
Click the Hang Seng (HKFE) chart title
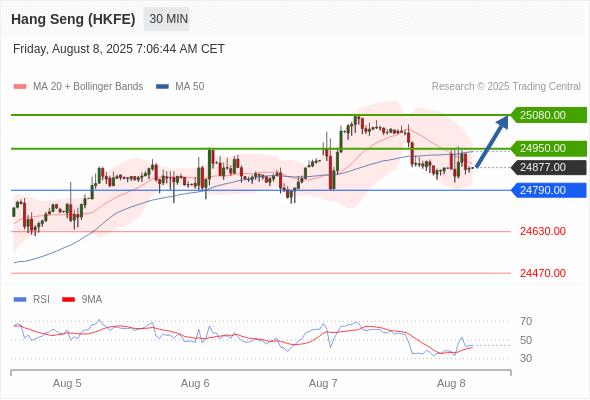click(73, 19)
